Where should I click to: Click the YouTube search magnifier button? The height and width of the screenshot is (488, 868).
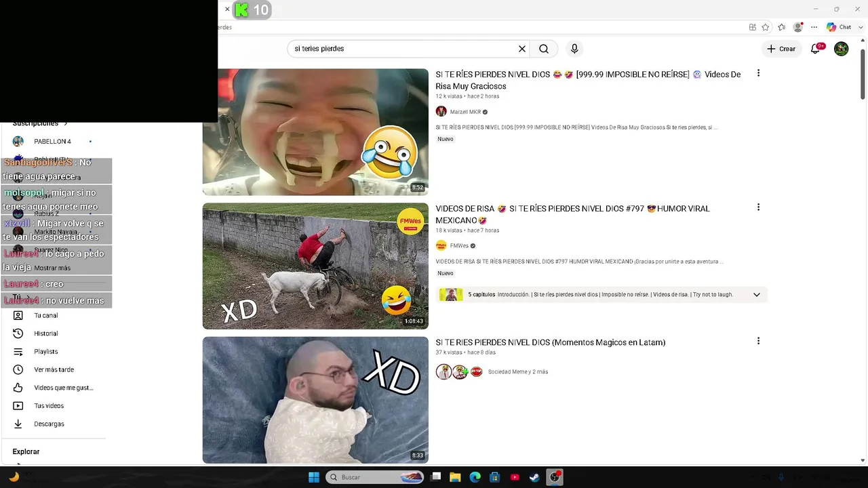point(544,49)
